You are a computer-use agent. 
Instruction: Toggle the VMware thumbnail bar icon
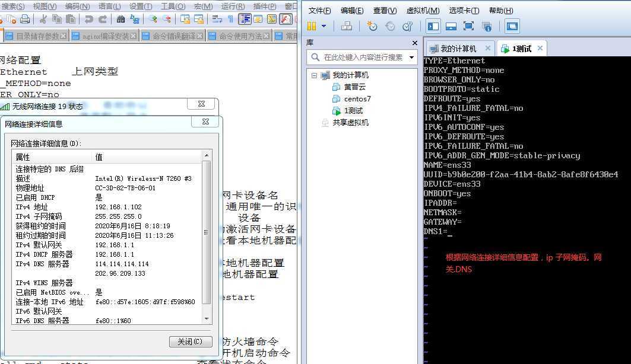tap(451, 27)
